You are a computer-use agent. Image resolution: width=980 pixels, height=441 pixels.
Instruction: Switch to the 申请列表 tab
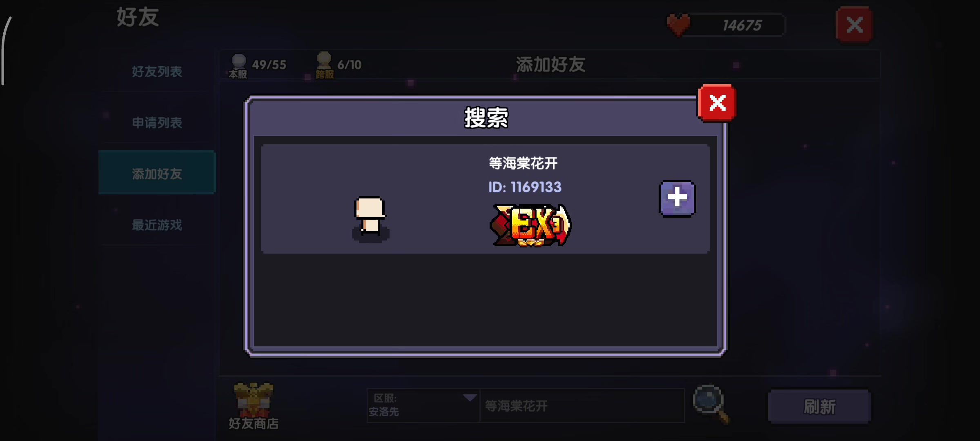157,122
